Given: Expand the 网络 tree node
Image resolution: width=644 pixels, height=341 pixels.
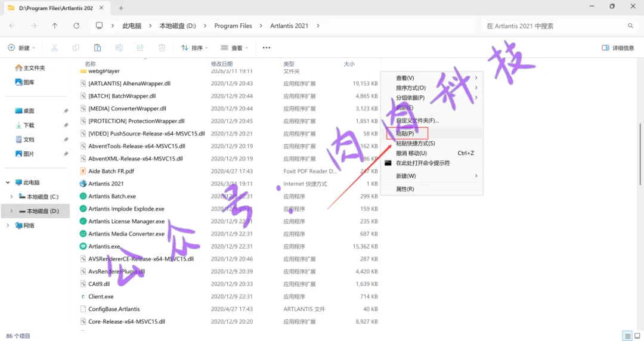Looking at the screenshot, I should (8, 225).
